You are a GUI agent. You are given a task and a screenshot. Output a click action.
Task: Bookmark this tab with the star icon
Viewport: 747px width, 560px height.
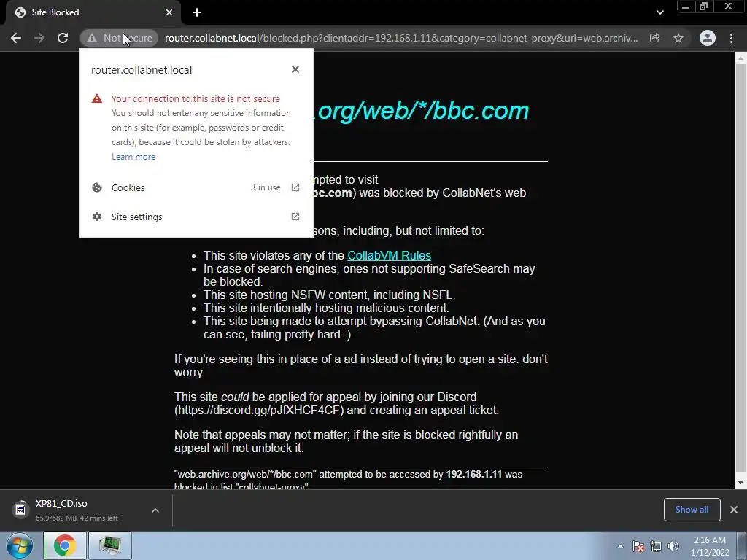coord(678,38)
